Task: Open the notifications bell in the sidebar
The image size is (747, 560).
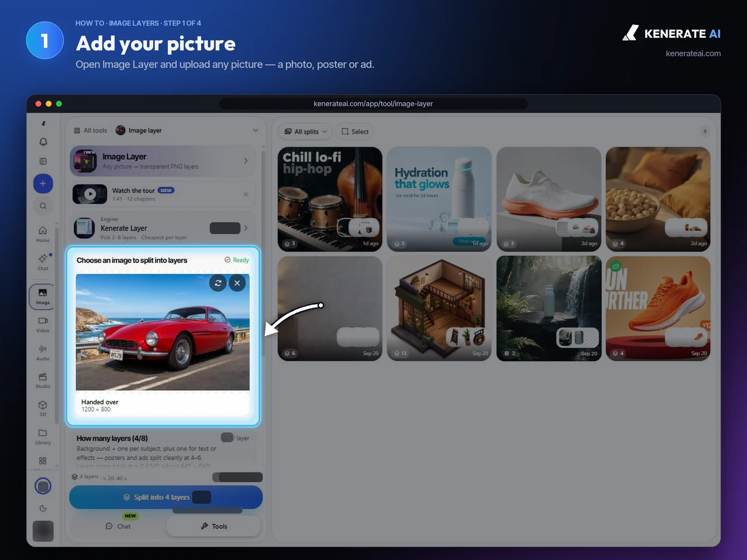Action: 43,142
